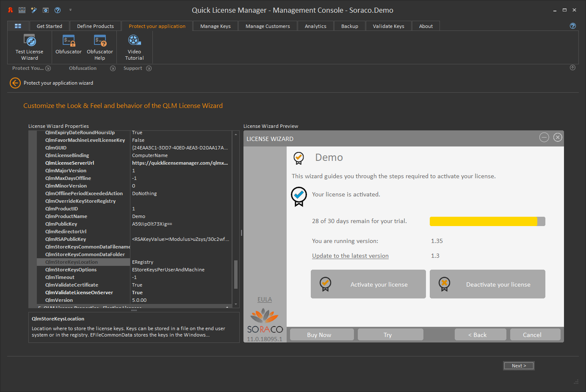
Task: Click the help icon at ribbon right end
Action: click(x=573, y=26)
